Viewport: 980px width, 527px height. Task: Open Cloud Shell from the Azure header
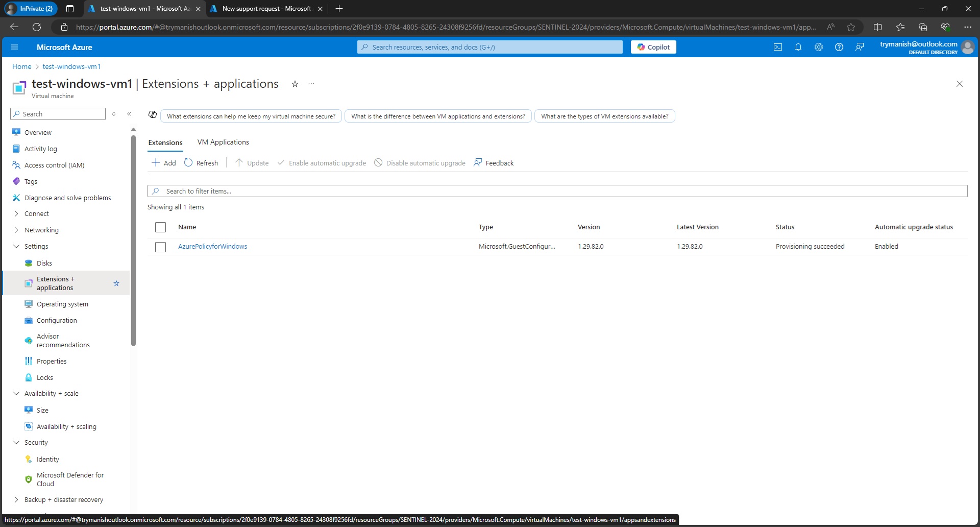point(778,47)
